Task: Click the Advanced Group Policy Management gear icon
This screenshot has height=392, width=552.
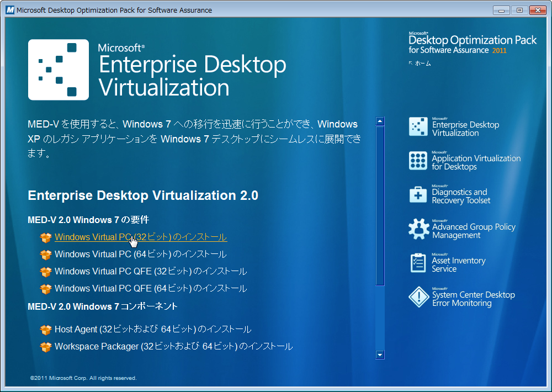Action: pyautogui.click(x=418, y=229)
